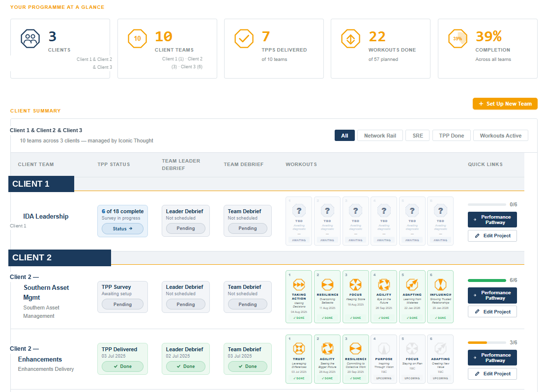545x392 pixels.
Task: Switch to Workouts Active filter
Action: tap(500, 136)
